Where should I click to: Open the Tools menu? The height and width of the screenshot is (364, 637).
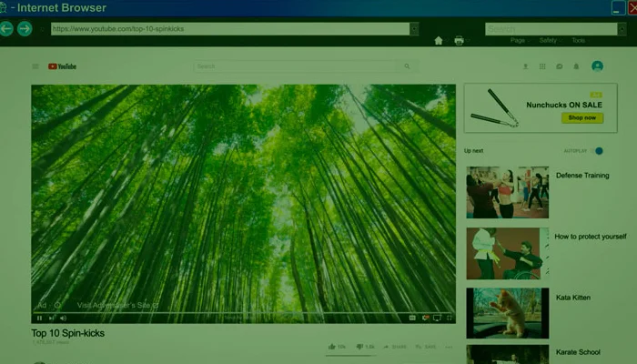pyautogui.click(x=581, y=40)
